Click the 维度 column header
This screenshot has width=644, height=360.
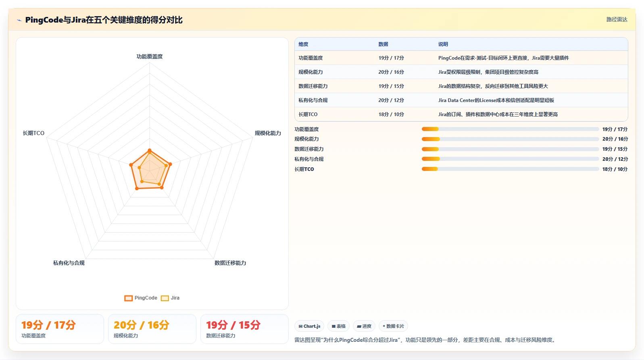click(303, 44)
